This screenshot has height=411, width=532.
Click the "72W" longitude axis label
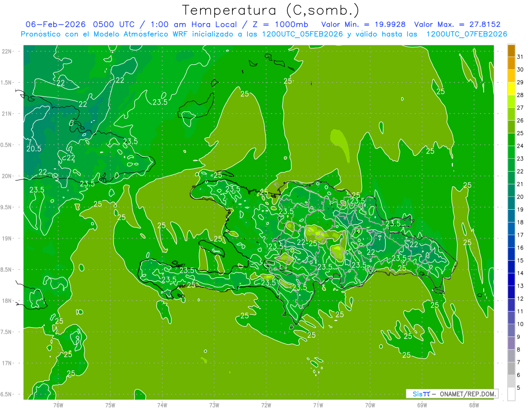[266, 405]
